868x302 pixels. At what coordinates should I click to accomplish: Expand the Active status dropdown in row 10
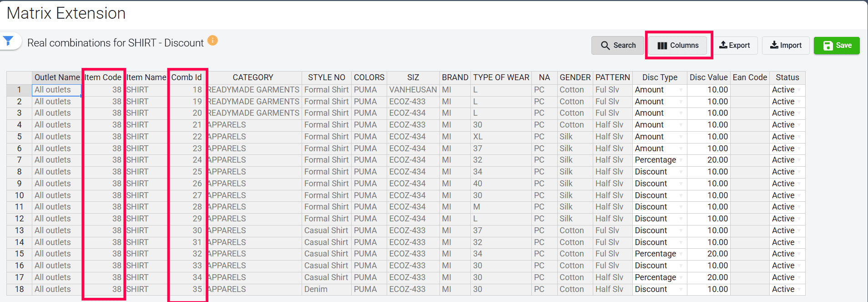(799, 196)
